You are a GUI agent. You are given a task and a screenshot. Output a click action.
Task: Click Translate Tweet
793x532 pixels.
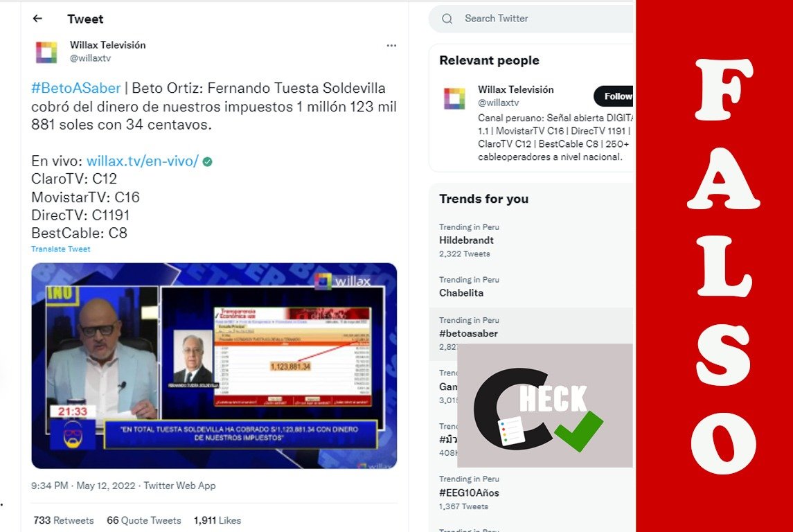coord(61,249)
